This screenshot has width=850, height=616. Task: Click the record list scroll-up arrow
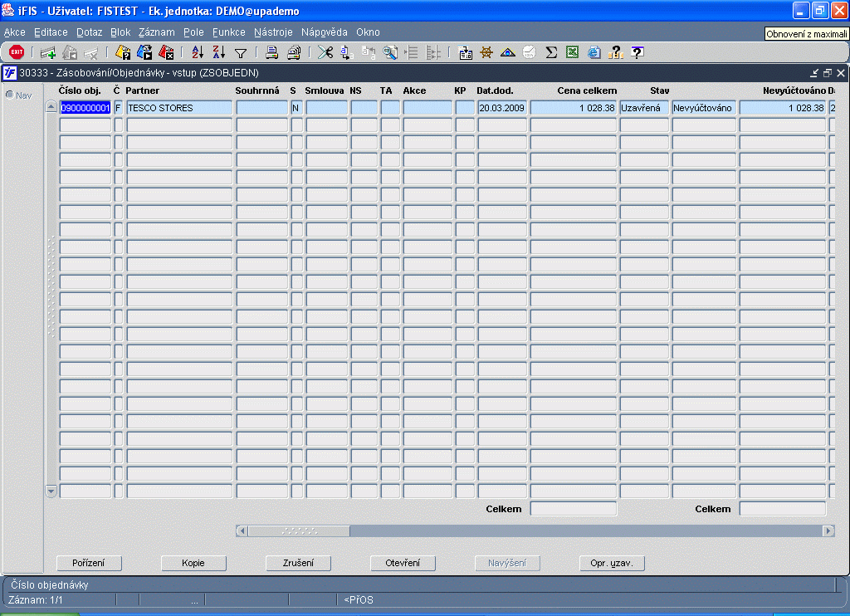pyautogui.click(x=51, y=106)
